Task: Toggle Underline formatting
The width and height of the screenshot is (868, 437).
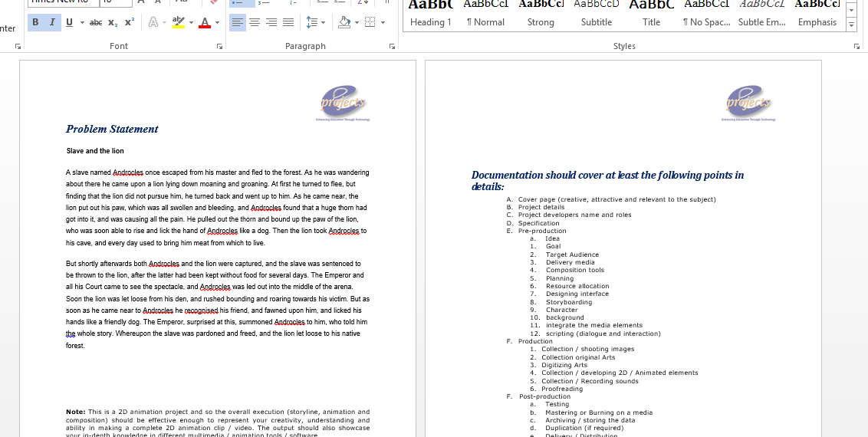Action: pyautogui.click(x=69, y=22)
